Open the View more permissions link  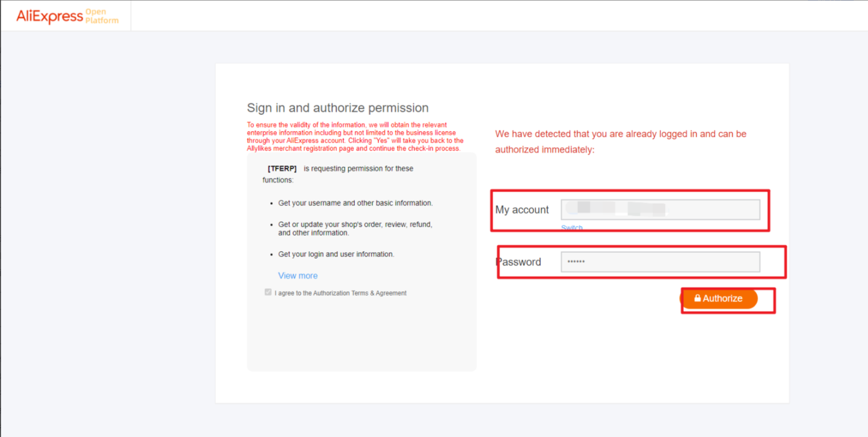tap(298, 276)
